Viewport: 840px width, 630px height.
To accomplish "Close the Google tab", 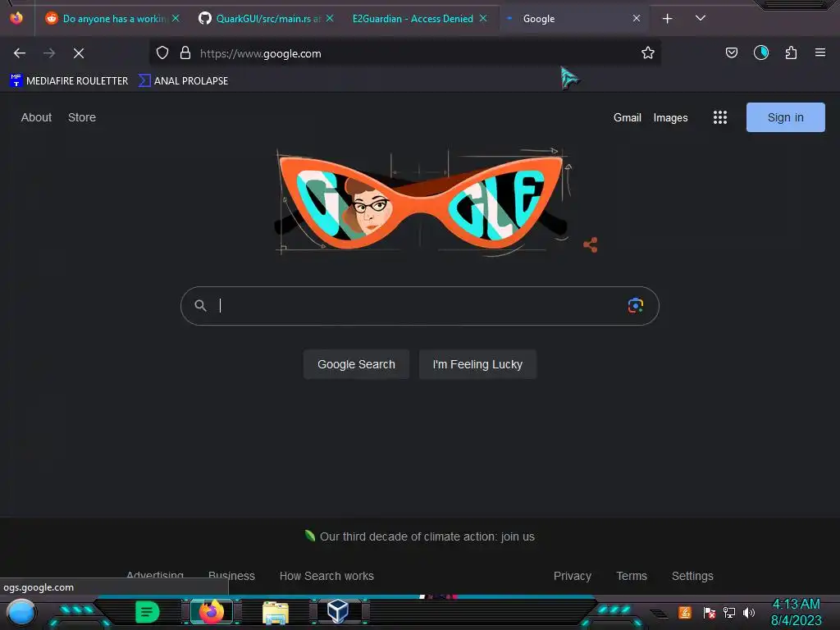I will pos(637,18).
